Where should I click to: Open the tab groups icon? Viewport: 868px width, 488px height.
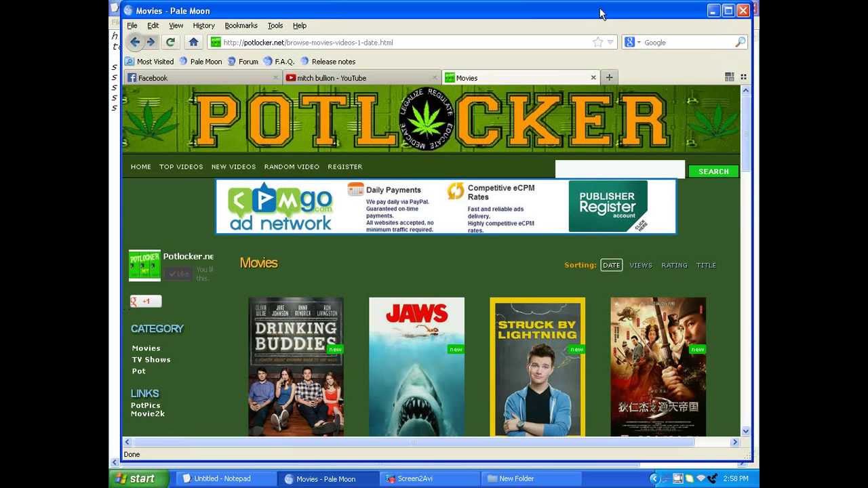pyautogui.click(x=730, y=77)
